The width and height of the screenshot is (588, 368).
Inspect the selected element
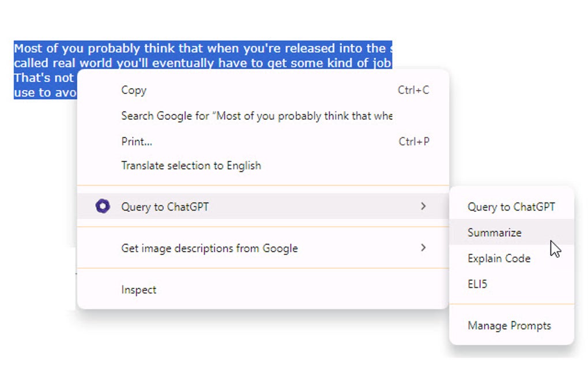(x=139, y=290)
